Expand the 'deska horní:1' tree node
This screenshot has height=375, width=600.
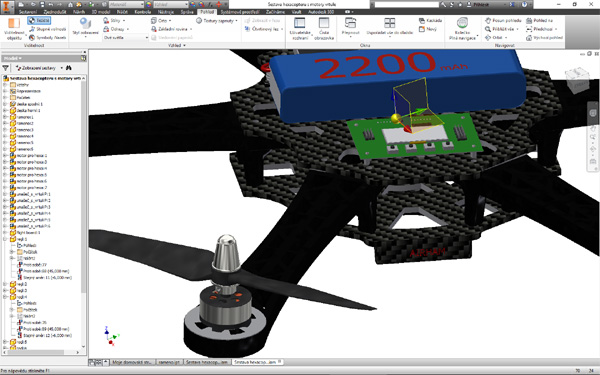pyautogui.click(x=5, y=111)
